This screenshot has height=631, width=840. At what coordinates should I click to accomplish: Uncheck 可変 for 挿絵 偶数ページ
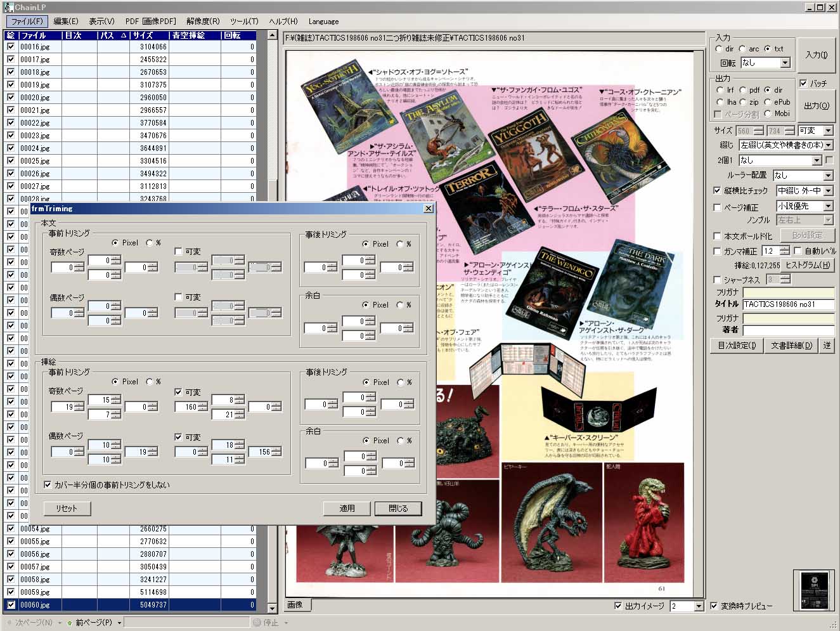(178, 437)
